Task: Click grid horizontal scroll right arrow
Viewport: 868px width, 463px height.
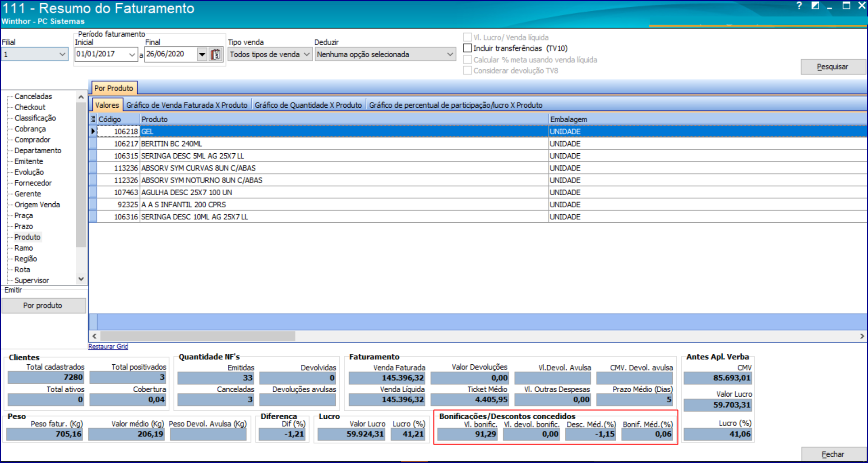Action: [862, 336]
